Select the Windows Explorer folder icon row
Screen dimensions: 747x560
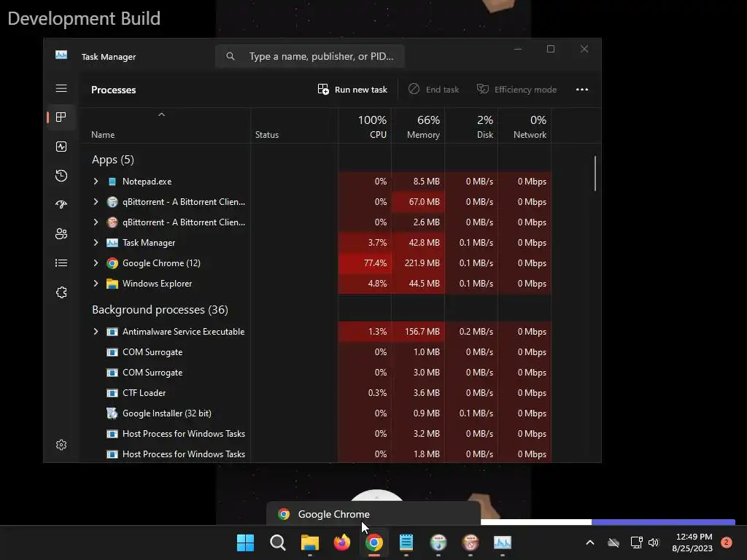click(x=112, y=284)
